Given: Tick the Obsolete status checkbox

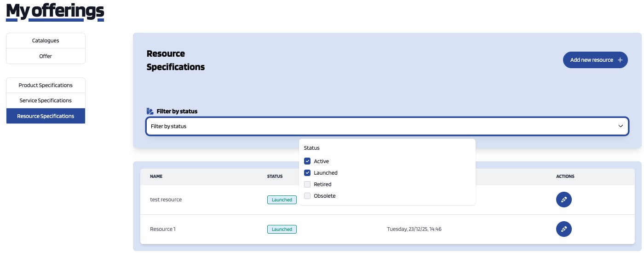Looking at the screenshot, I should [307, 196].
